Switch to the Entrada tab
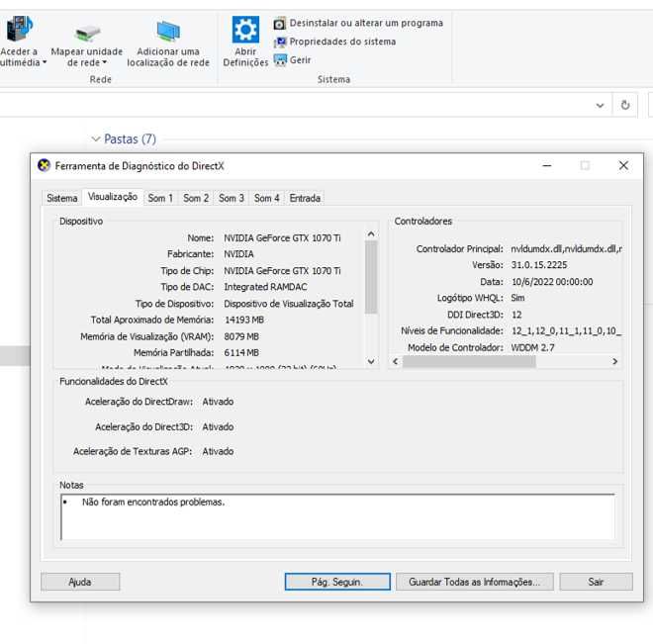 [x=305, y=198]
